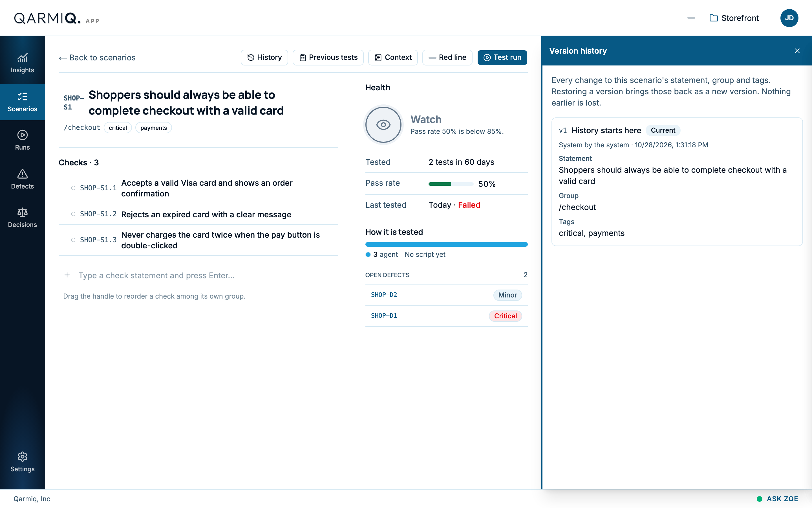Viewport: 812px width, 508px height.
Task: Open check 'Rejects an expired card'
Action: [x=206, y=214]
